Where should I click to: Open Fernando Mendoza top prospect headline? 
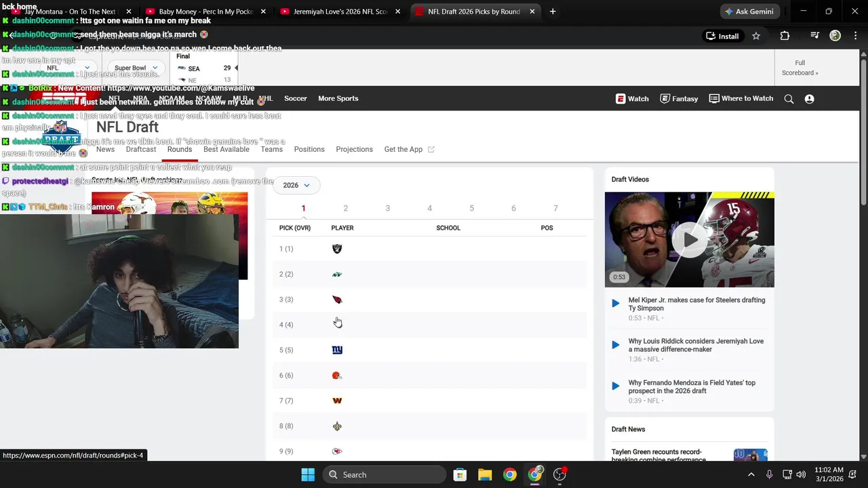click(x=692, y=386)
